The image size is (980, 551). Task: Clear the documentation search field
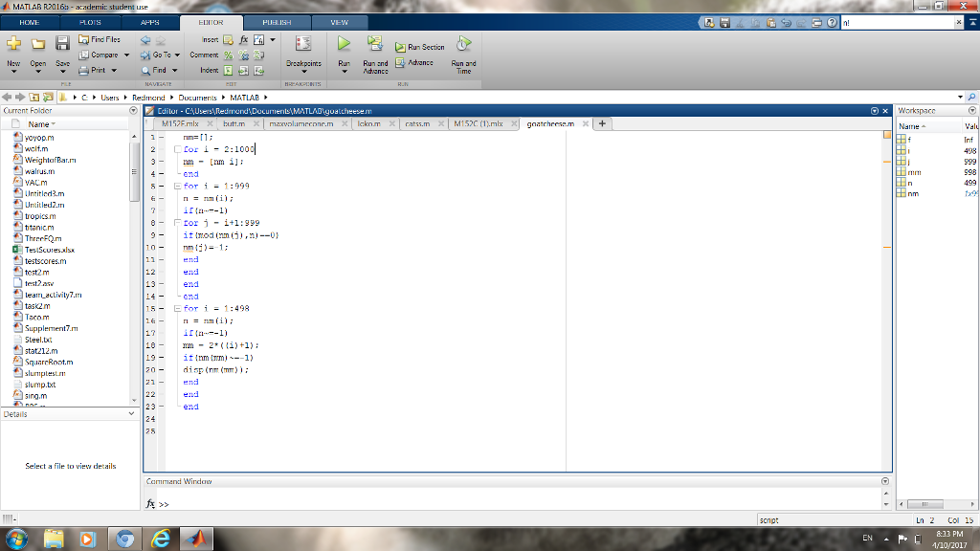[x=959, y=23]
